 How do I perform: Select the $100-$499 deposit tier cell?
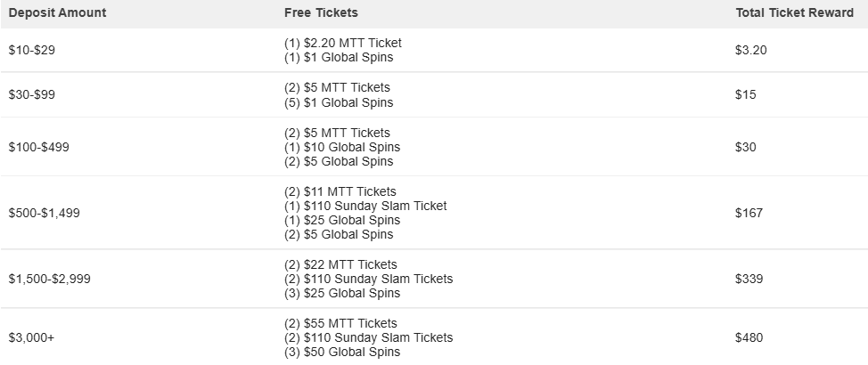tap(38, 147)
